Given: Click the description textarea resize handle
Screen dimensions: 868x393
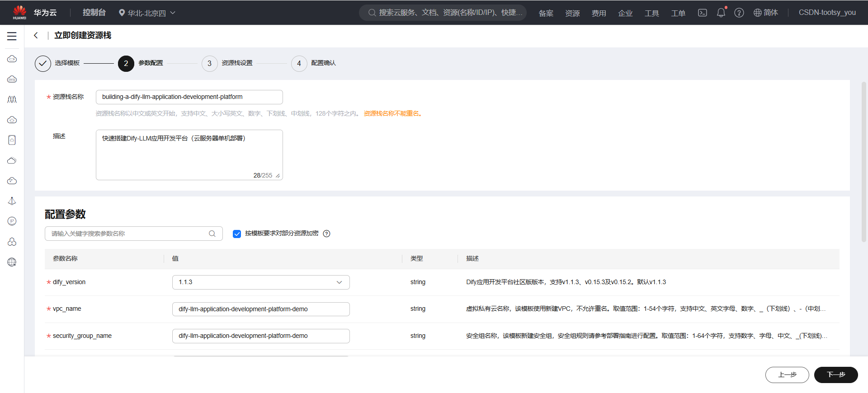Looking at the screenshot, I should [278, 176].
